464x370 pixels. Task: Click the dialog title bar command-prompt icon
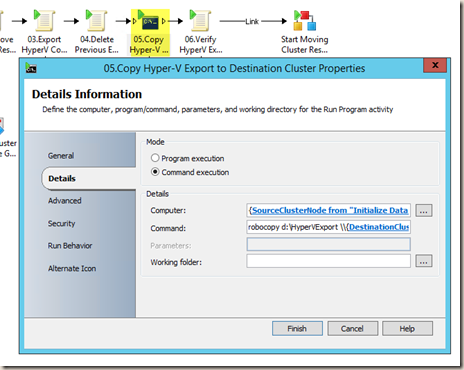[31, 68]
